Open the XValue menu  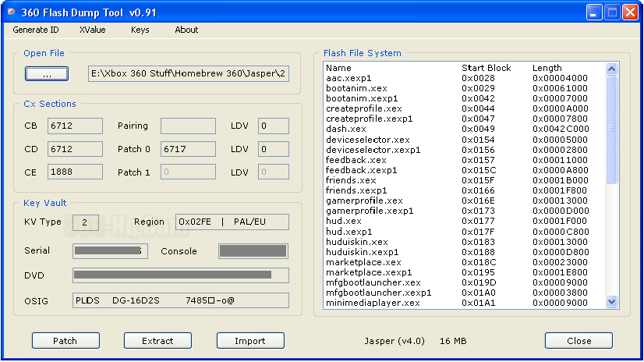point(93,30)
